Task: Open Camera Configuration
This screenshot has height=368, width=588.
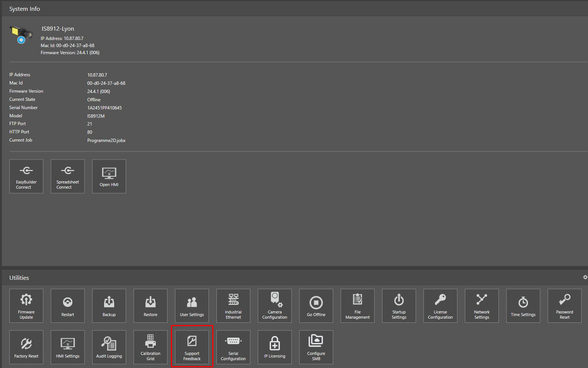Action: 275,306
